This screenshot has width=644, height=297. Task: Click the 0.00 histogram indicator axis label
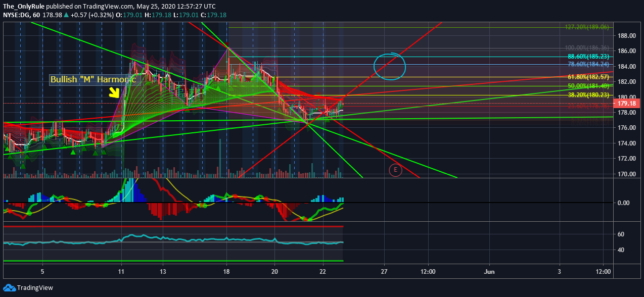tap(623, 203)
